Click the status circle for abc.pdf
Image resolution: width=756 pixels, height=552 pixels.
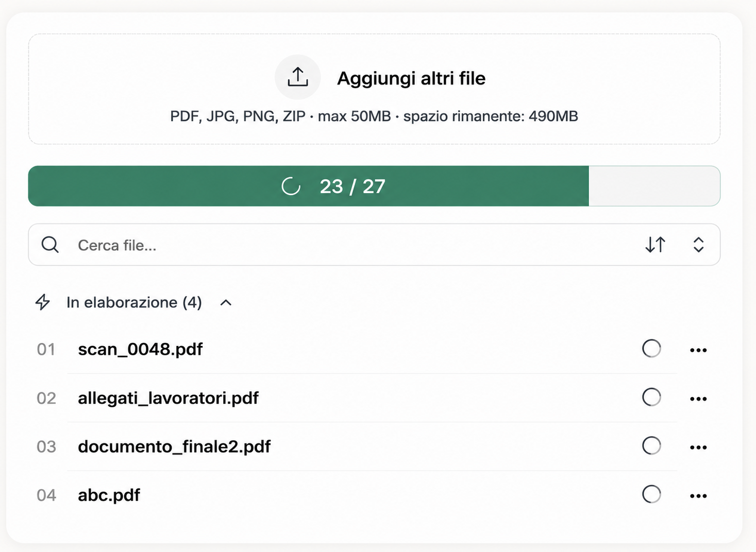pos(651,494)
